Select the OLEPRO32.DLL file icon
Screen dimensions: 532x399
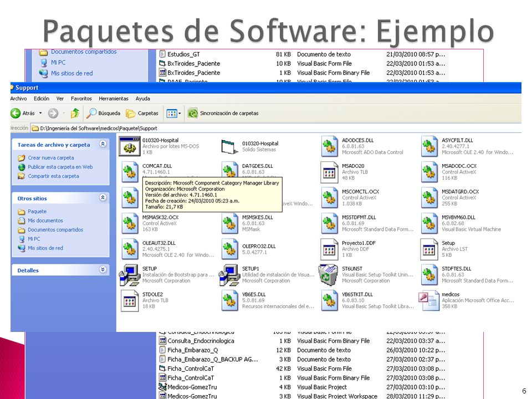229,249
